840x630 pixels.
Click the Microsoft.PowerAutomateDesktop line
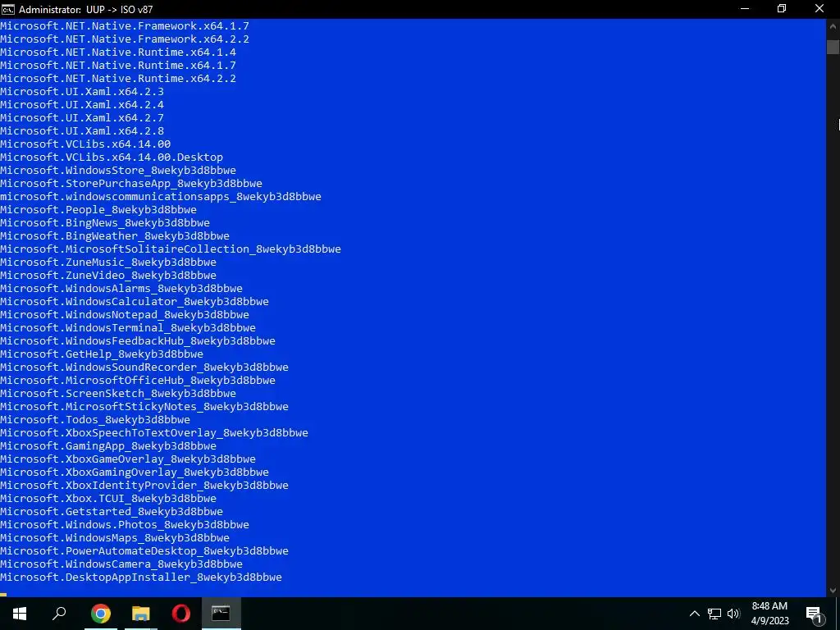tap(144, 550)
